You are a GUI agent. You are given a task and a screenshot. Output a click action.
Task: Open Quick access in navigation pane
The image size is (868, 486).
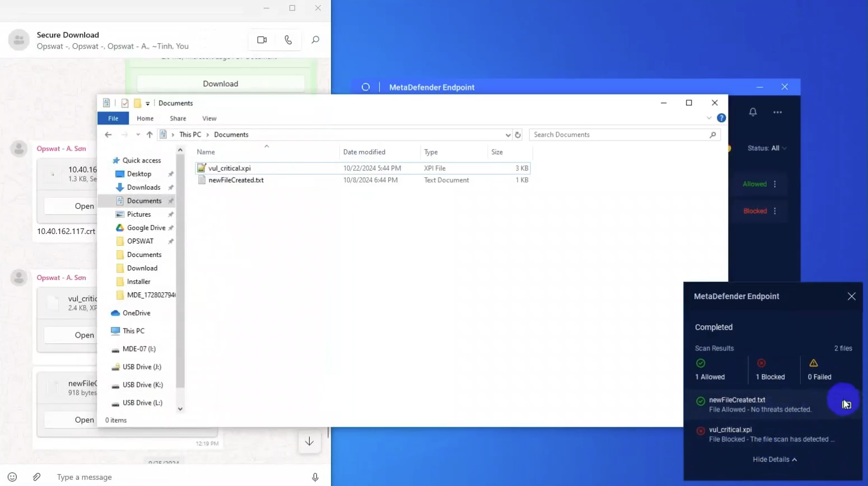point(141,161)
